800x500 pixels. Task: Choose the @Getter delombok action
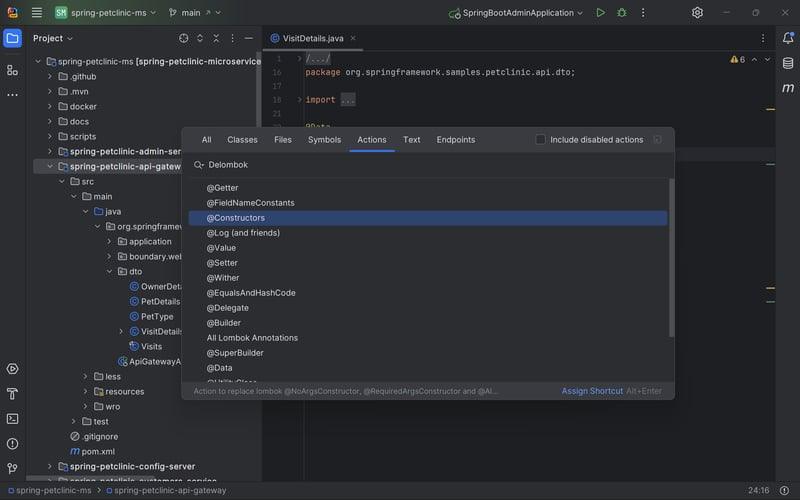pyautogui.click(x=428, y=188)
